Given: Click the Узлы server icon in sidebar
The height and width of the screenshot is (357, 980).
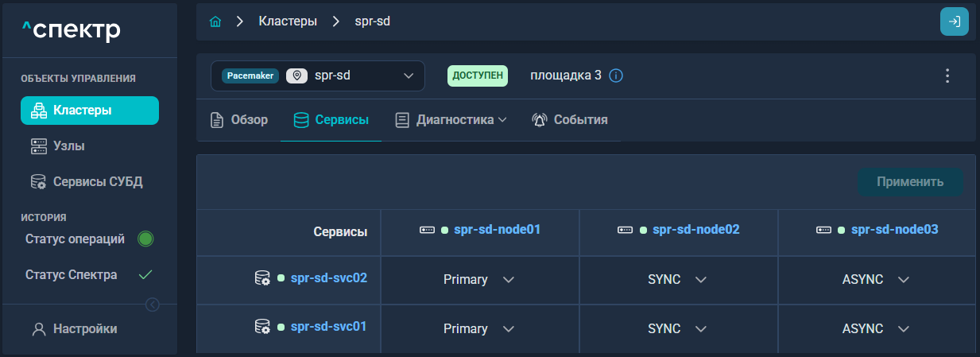Looking at the screenshot, I should (x=39, y=146).
